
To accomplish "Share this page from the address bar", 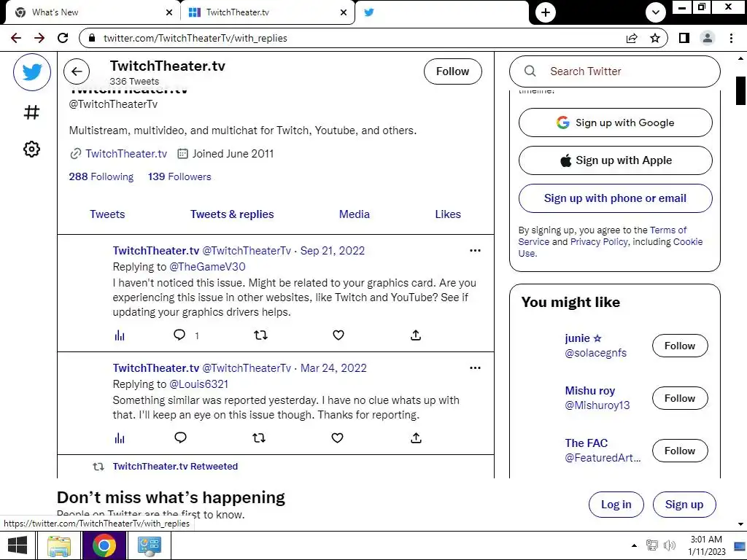I will point(632,38).
